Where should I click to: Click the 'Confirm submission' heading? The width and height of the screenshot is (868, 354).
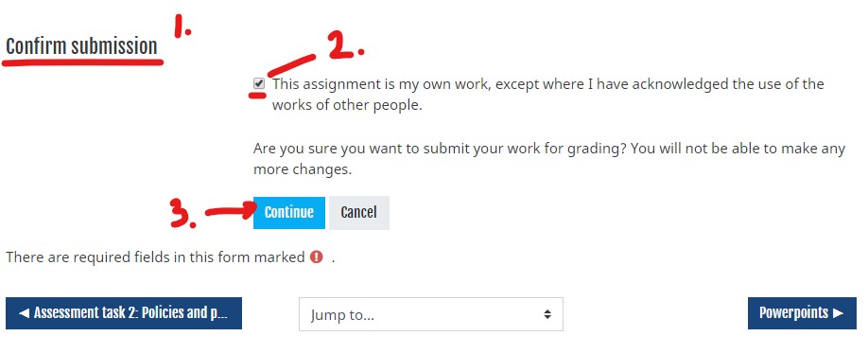(x=81, y=46)
